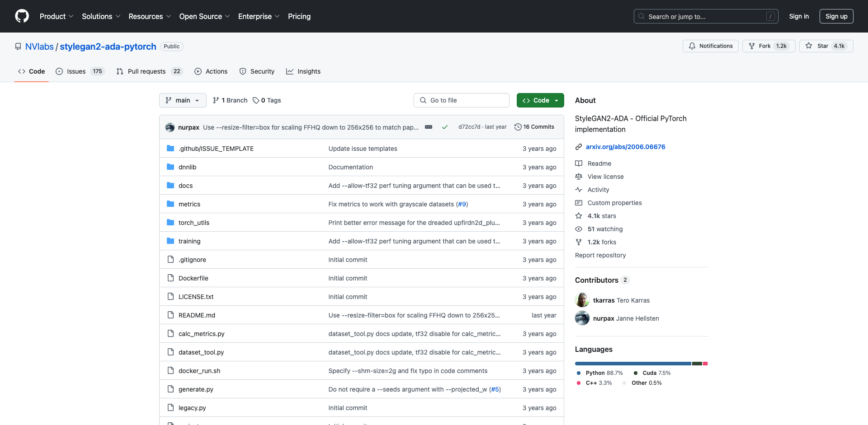The height and width of the screenshot is (425, 868).
Task: Click the pulse icon beside Activity
Action: tap(579, 190)
